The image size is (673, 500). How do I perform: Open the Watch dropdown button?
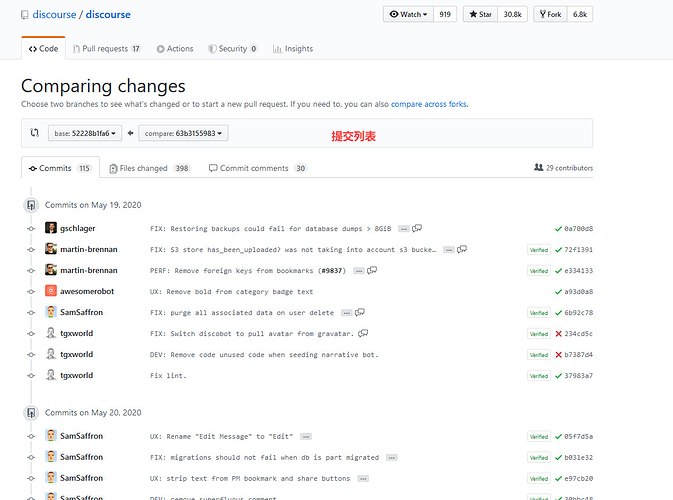point(408,14)
